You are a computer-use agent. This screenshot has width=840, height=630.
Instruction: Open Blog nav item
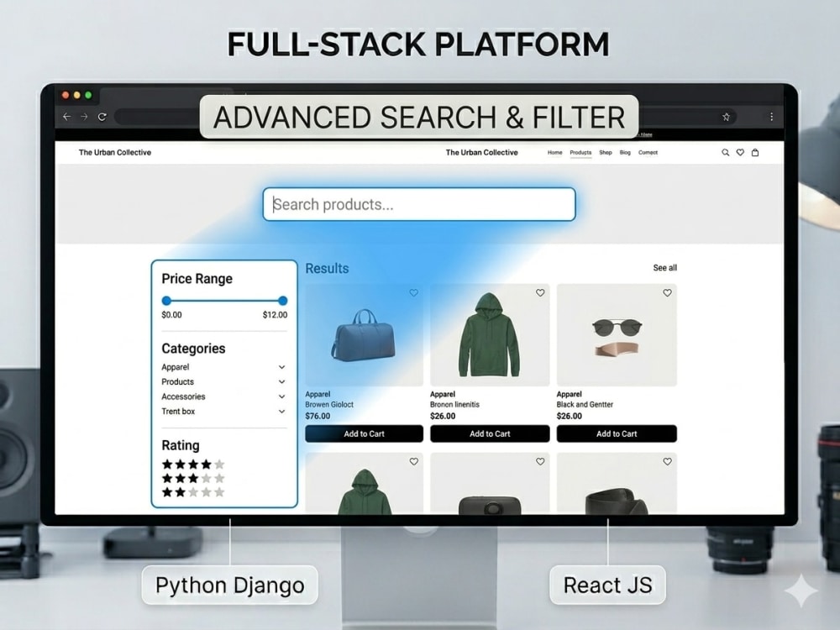625,153
